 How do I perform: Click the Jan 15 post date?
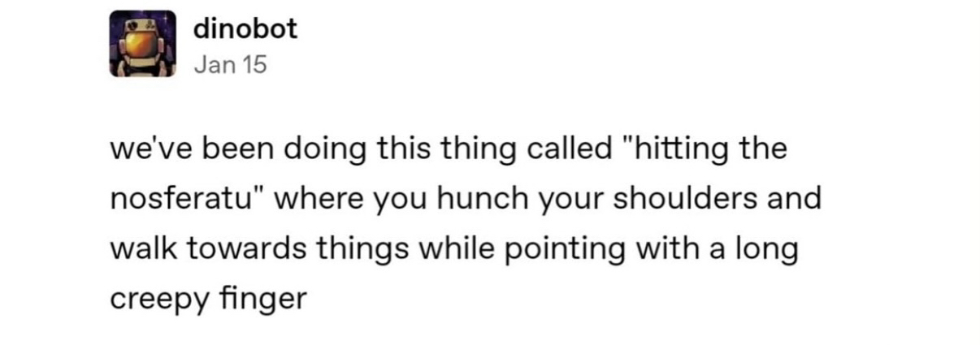(230, 66)
